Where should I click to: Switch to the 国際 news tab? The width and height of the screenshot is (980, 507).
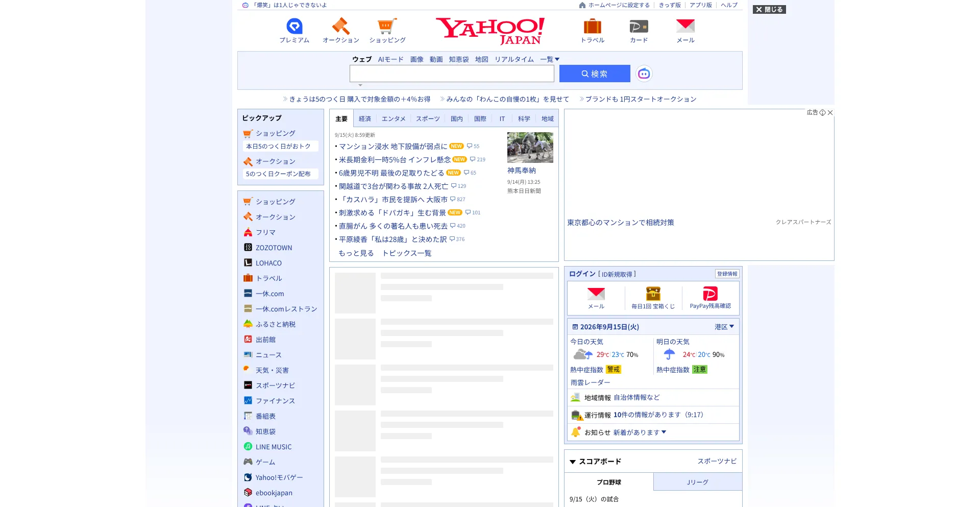[x=480, y=119]
